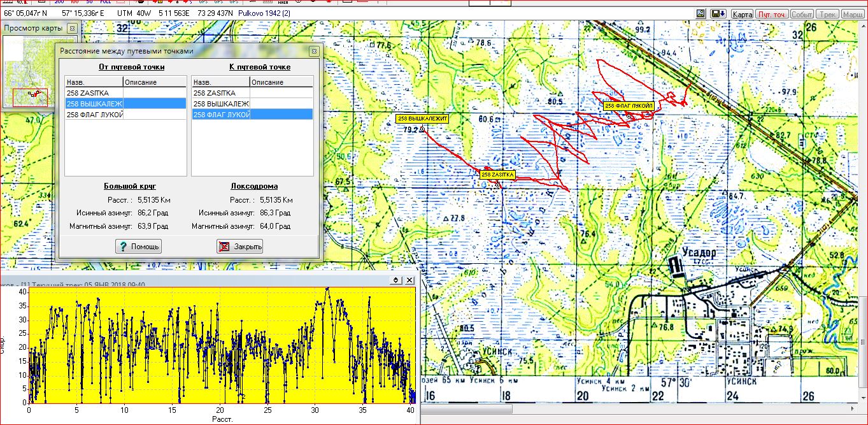
Task: Close the waypoint distance dialog with X
Action: [313, 51]
